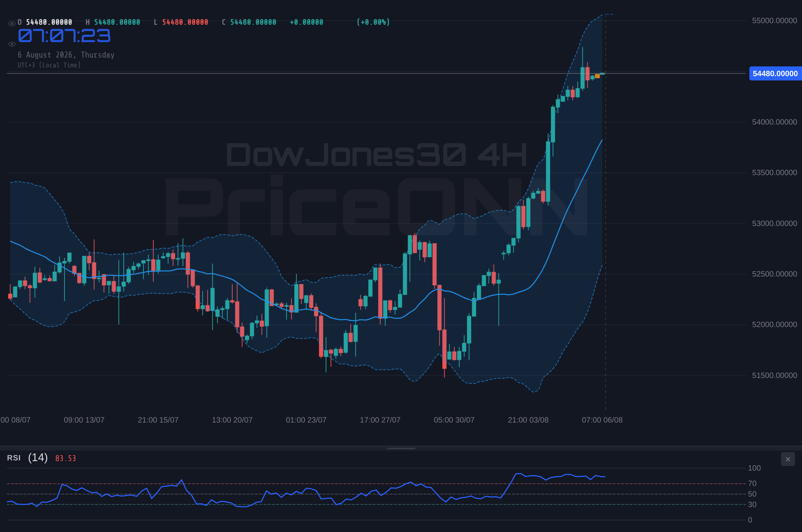802x532 pixels.
Task: Click the 21:00 03/08 time axis label
Action: 528,420
